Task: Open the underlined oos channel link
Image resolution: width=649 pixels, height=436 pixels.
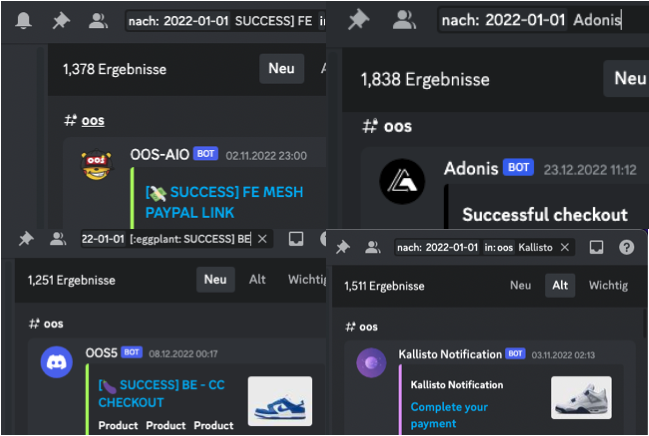Action: pyautogui.click(x=93, y=120)
